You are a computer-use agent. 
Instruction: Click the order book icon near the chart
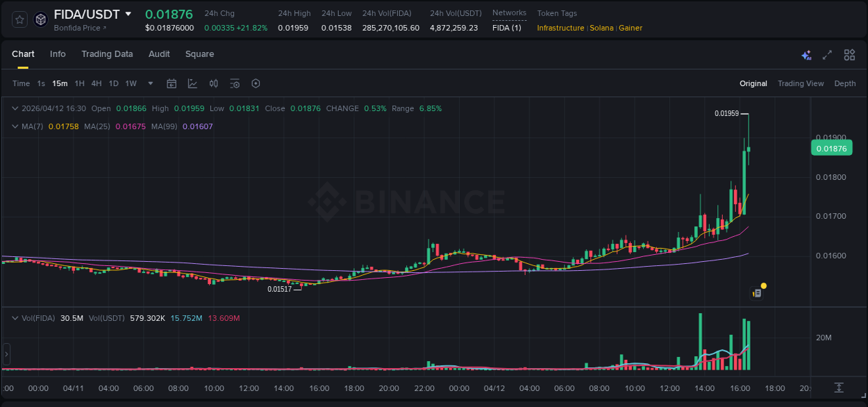pyautogui.click(x=756, y=292)
